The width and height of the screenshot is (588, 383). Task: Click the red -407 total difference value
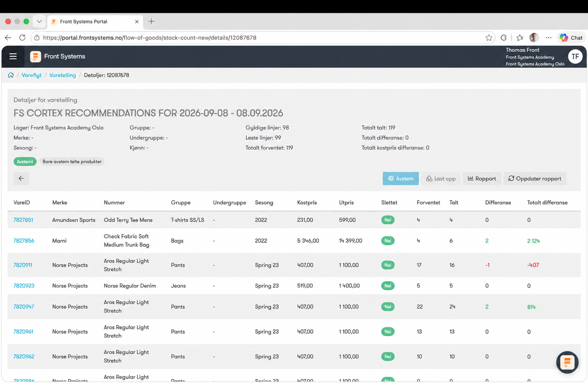(x=533, y=265)
